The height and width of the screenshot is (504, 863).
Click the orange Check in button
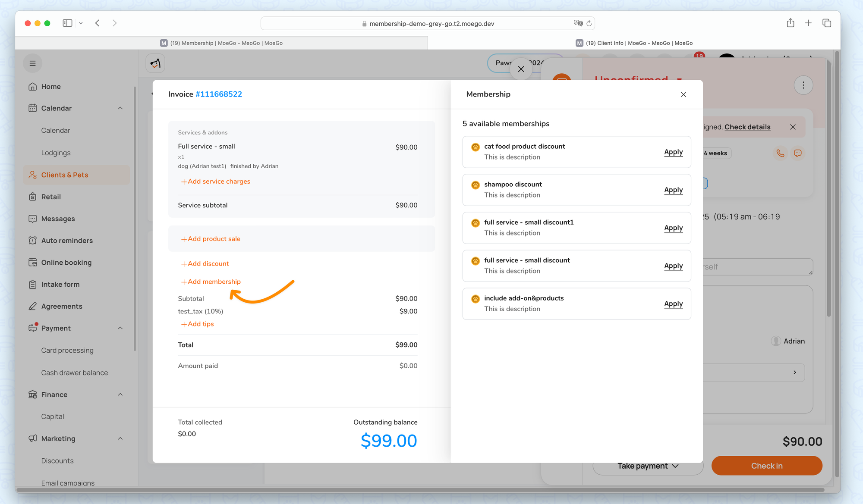(x=766, y=466)
